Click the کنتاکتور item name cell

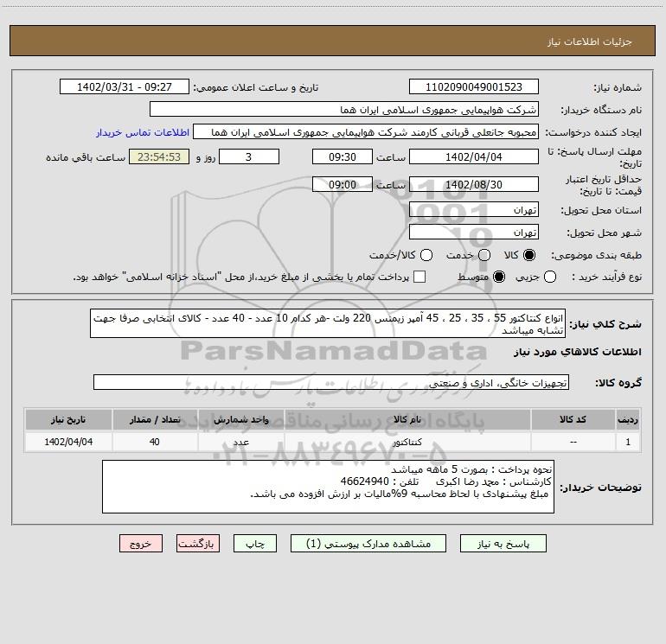click(x=407, y=442)
